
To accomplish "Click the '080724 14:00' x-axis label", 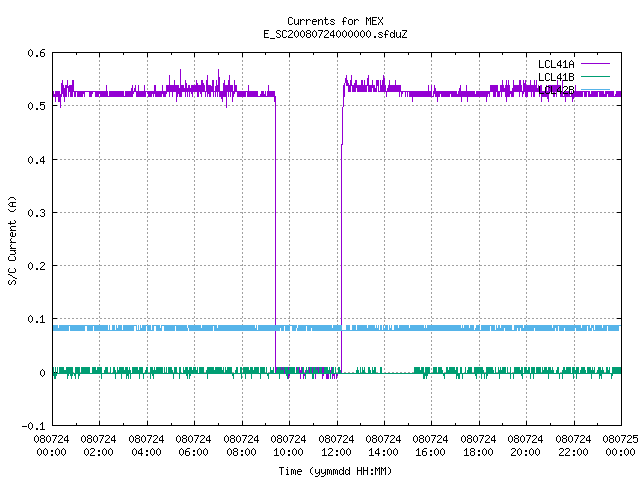I will click(x=383, y=446).
